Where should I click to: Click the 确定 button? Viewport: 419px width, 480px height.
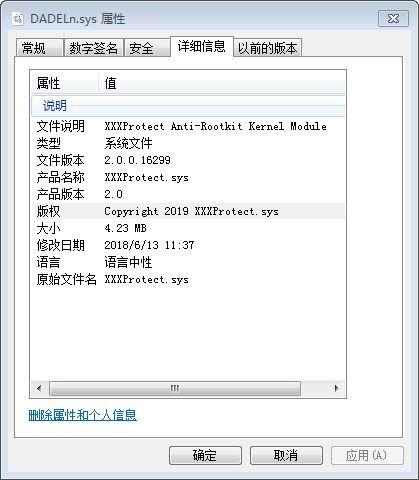click(205, 455)
